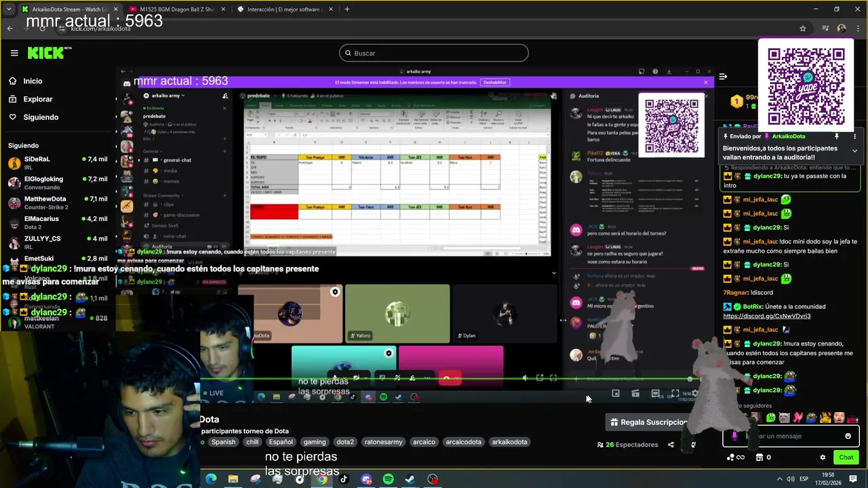Show hidden system tray icons
The width and height of the screenshot is (868, 488).
pyautogui.click(x=779, y=479)
